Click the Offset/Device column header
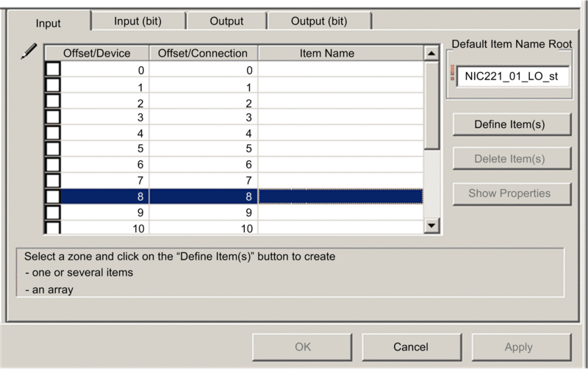This screenshot has height=369, width=588. coord(97,53)
